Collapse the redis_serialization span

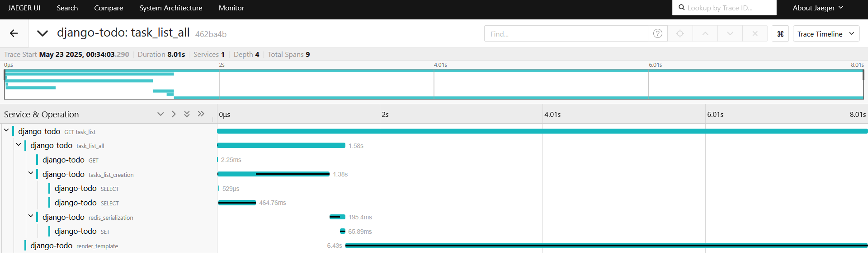(31, 216)
